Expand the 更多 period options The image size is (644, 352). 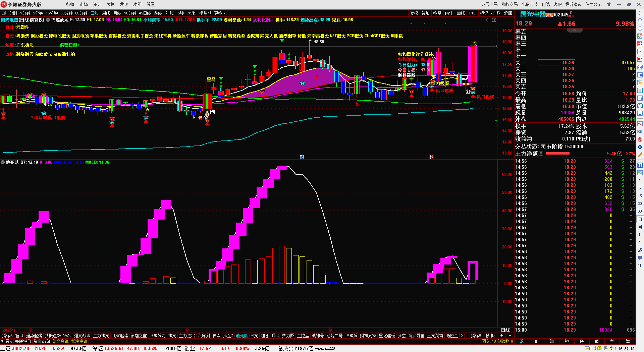[x=220, y=13]
